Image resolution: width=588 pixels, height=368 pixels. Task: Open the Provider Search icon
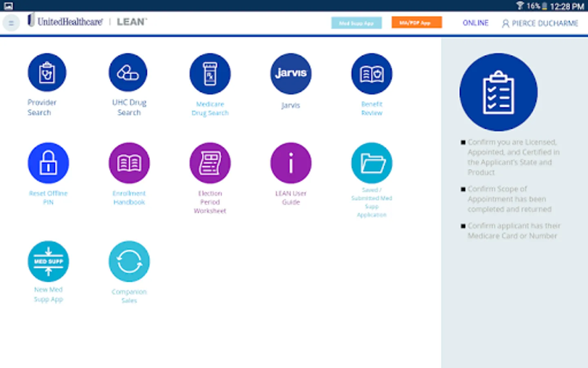pyautogui.click(x=47, y=73)
